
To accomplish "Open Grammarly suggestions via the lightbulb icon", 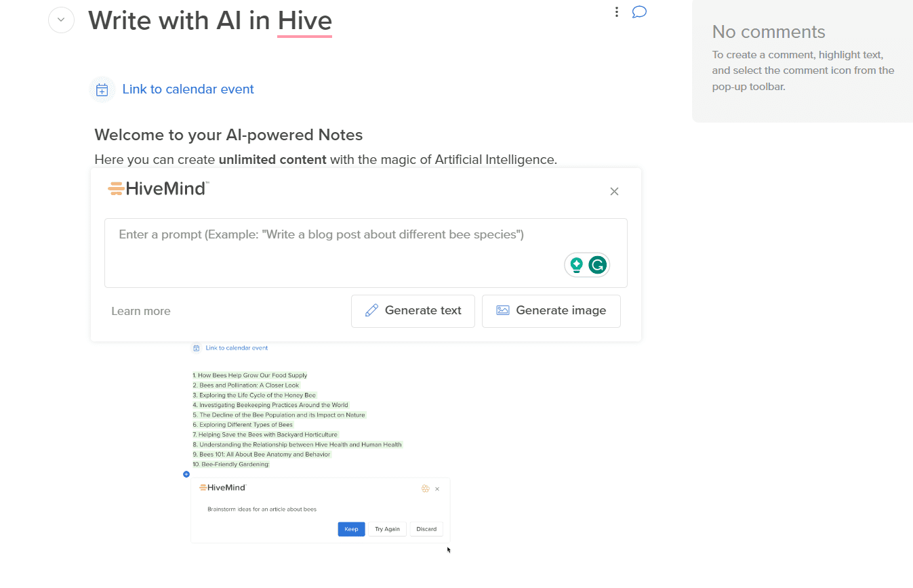I will [x=575, y=265].
